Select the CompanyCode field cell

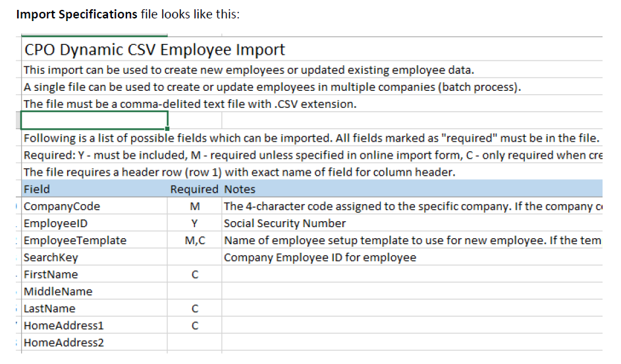click(94, 206)
